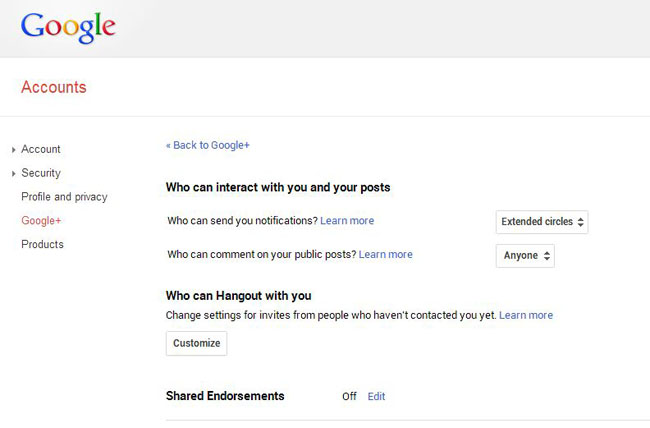Click the Google logo
Viewport: 650px width, 428px height.
coord(68,27)
